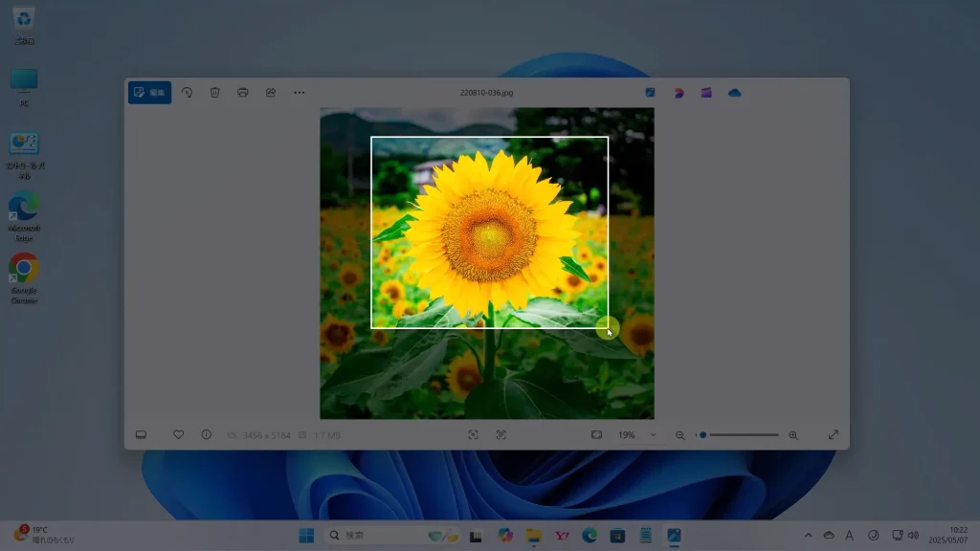Click the Photos app icon in title bar
This screenshot has width=980, height=551.
(x=650, y=93)
